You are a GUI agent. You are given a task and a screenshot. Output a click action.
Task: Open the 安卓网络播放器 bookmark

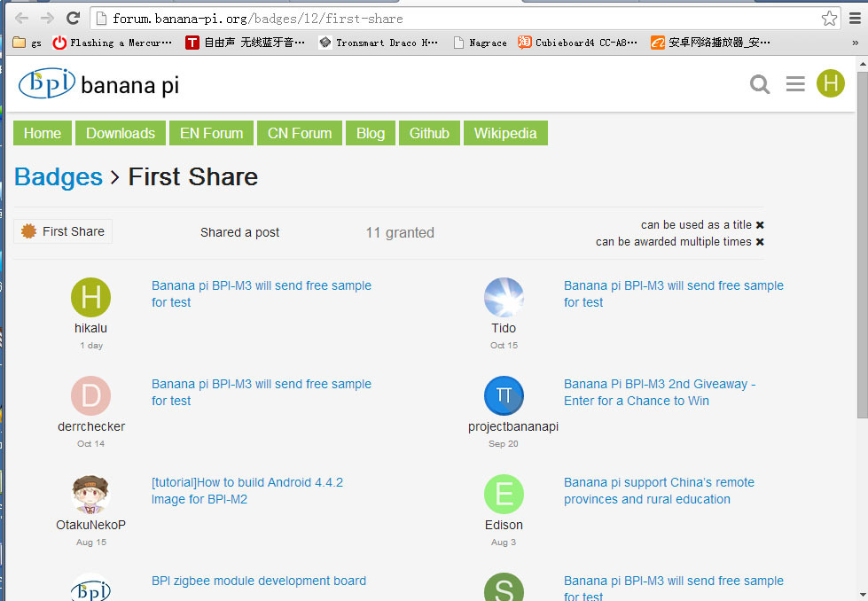(711, 43)
